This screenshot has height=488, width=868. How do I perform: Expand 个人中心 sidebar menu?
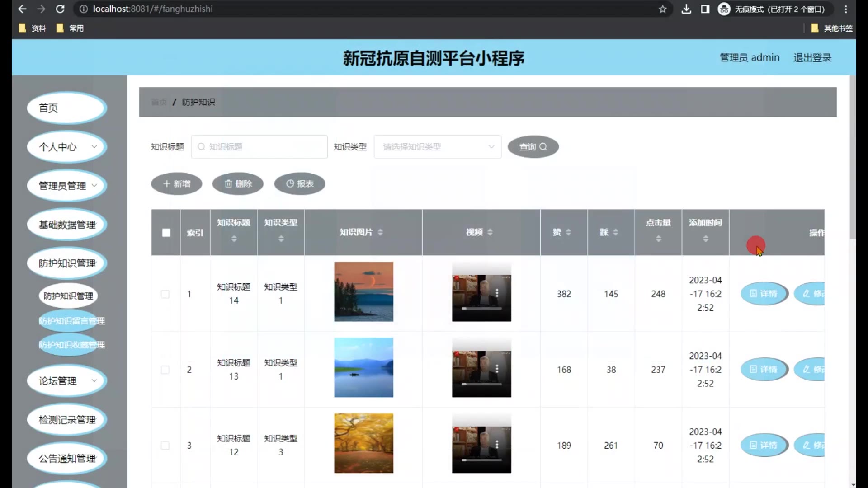tap(67, 147)
